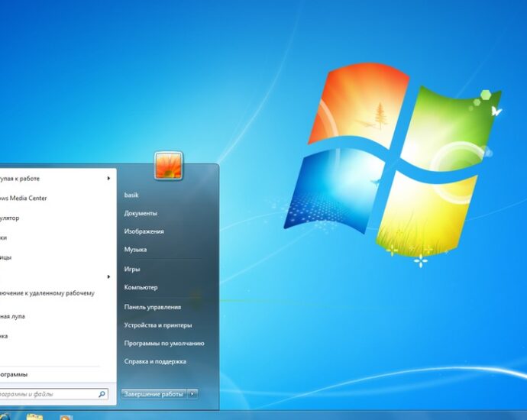Launch Windows Media Player from the taskbar

click(x=66, y=417)
